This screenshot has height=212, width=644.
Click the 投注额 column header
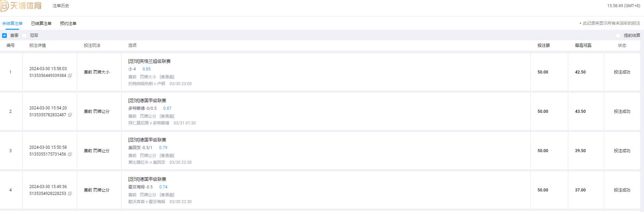click(543, 45)
